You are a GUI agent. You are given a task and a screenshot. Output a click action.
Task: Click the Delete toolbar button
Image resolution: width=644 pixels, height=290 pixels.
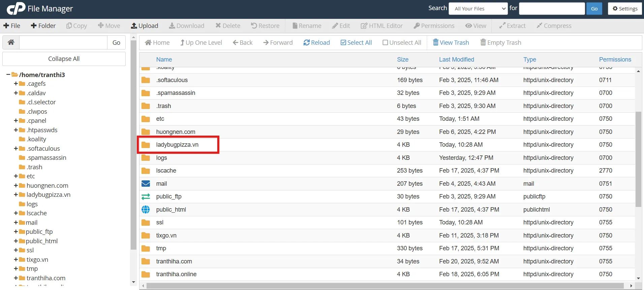228,26
